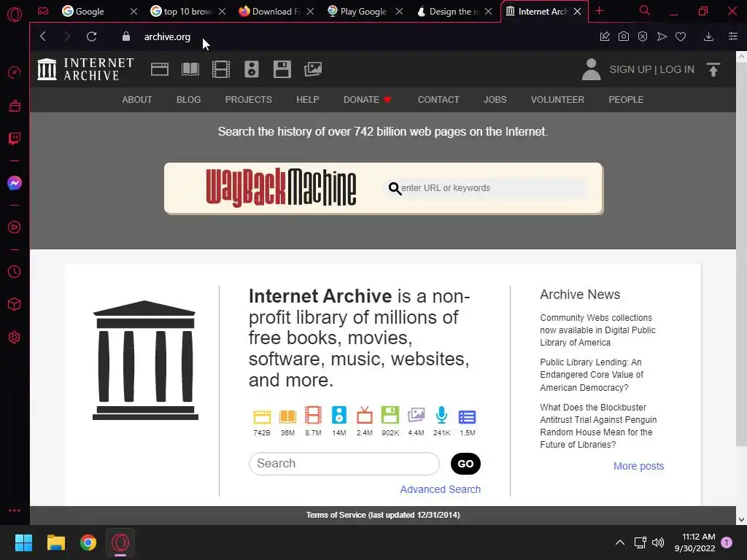
Task: Click the 2.4M TV icon
Action: coord(365,415)
